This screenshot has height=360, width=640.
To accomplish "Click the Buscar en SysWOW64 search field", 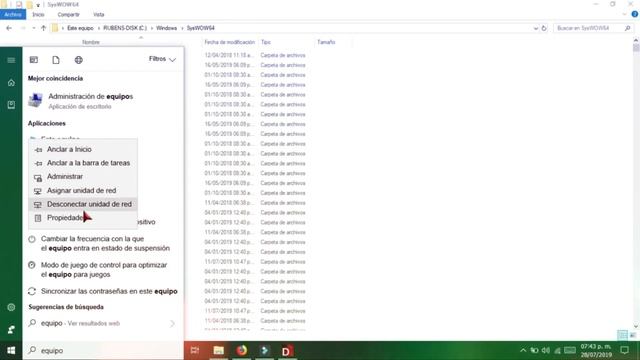I will click(593, 28).
